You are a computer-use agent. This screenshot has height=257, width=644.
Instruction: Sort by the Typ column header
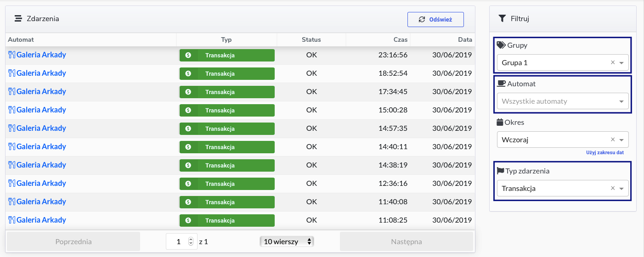(226, 39)
